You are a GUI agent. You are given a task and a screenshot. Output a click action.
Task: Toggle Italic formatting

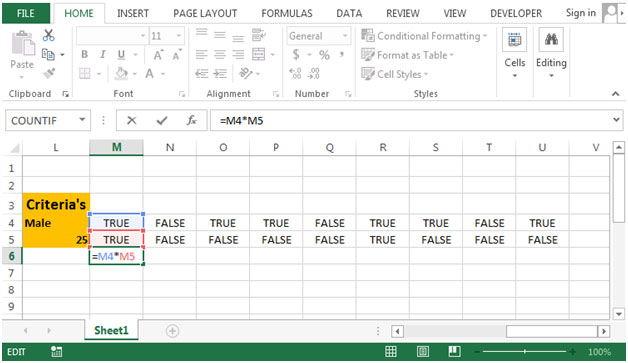click(103, 54)
